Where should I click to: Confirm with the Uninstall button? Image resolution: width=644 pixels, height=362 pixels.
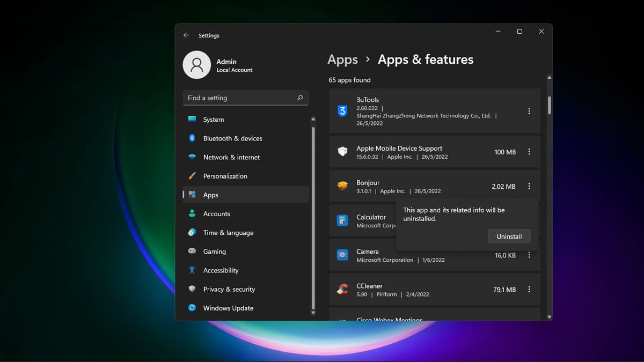click(x=509, y=237)
